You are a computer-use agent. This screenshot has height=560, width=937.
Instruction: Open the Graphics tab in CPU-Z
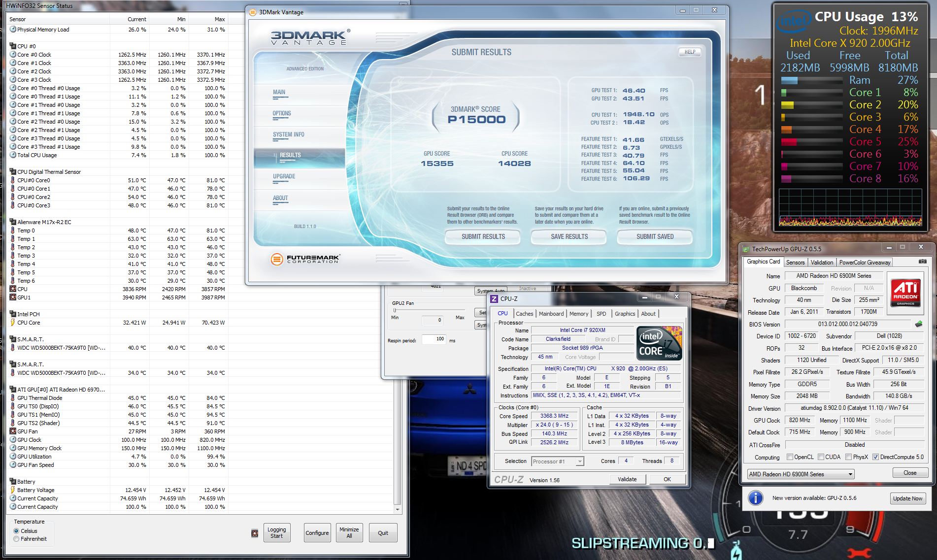click(625, 314)
